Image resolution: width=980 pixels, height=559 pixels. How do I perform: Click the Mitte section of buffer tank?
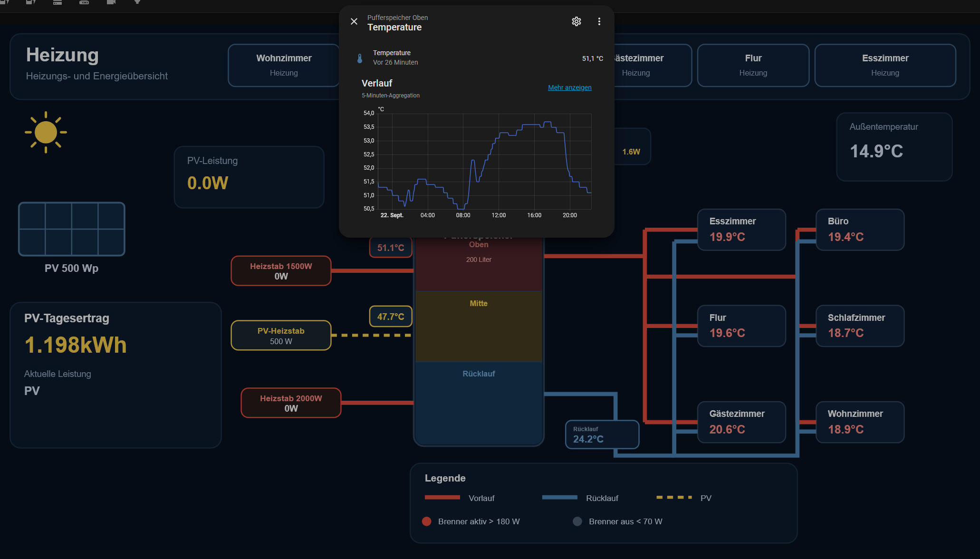[x=479, y=326]
